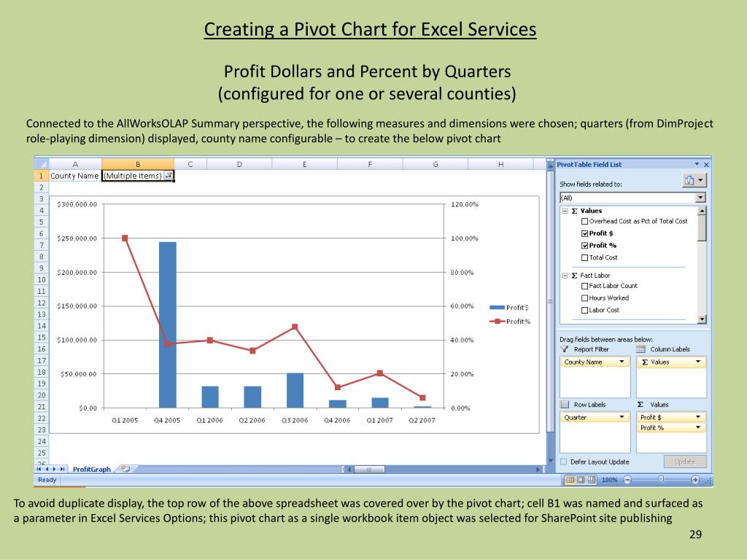
Task: Open the field list layout options icon
Action: tap(694, 181)
